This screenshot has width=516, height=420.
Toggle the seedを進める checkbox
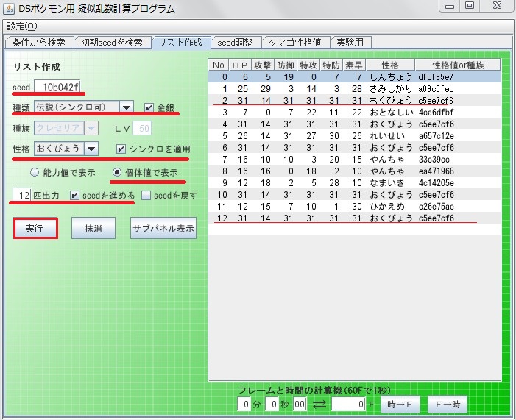74,196
